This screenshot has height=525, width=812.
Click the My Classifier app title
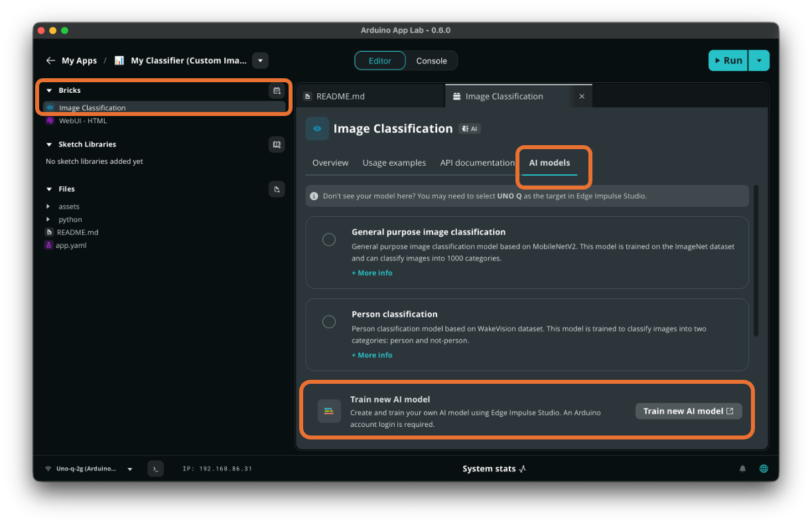coord(188,60)
